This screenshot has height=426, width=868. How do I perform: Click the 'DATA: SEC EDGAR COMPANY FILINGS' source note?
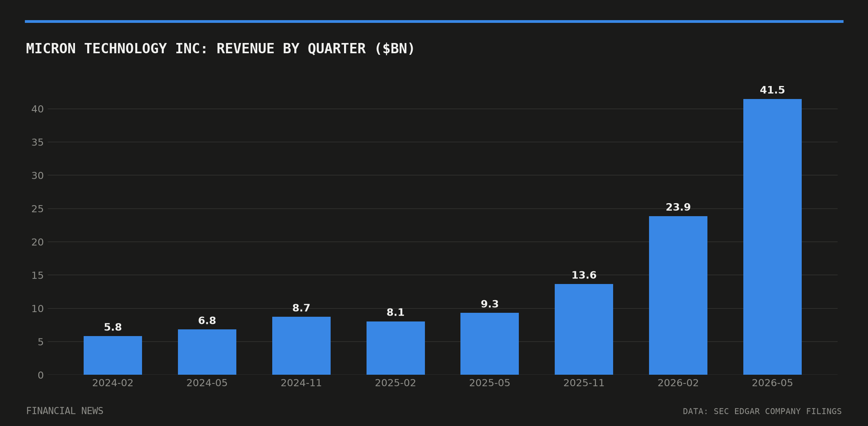click(x=762, y=411)
